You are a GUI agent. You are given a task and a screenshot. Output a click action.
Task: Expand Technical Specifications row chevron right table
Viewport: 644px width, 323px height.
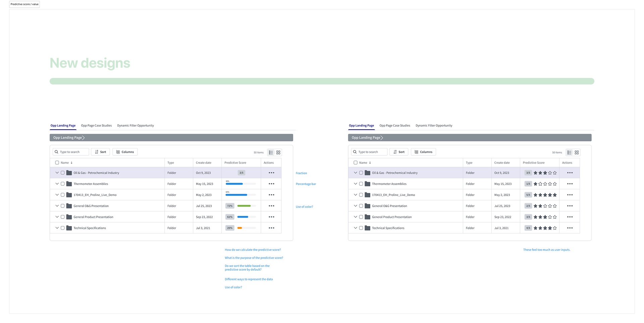[356, 228]
